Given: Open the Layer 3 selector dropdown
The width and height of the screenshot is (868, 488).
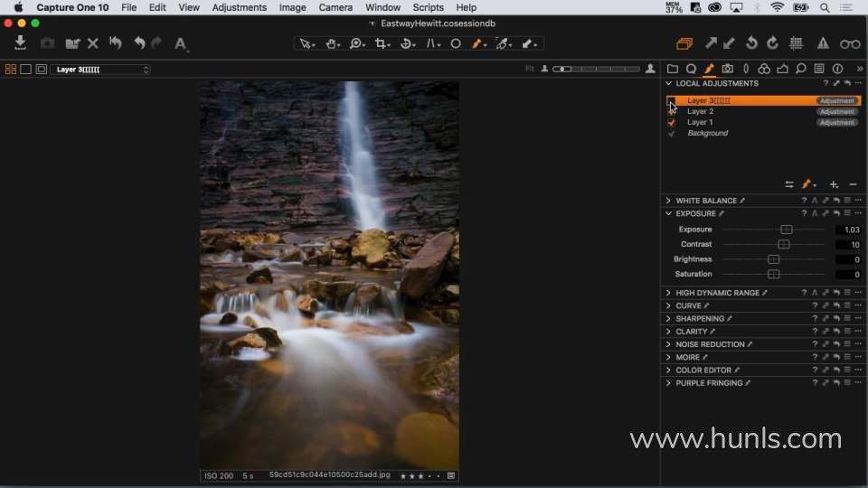Looking at the screenshot, I should click(x=101, y=69).
